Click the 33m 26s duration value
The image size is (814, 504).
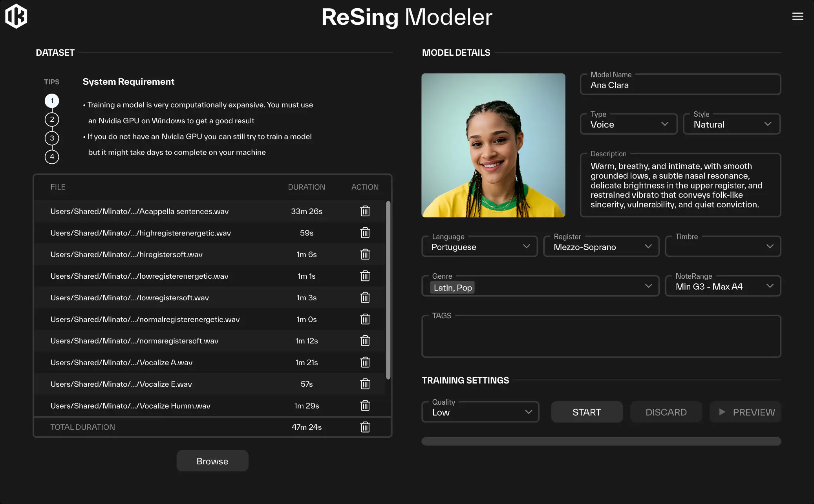306,211
